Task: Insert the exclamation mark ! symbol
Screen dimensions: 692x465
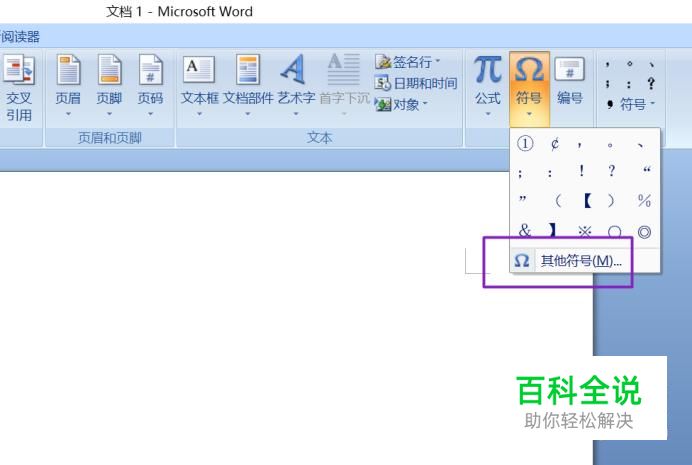Action: [x=582, y=171]
